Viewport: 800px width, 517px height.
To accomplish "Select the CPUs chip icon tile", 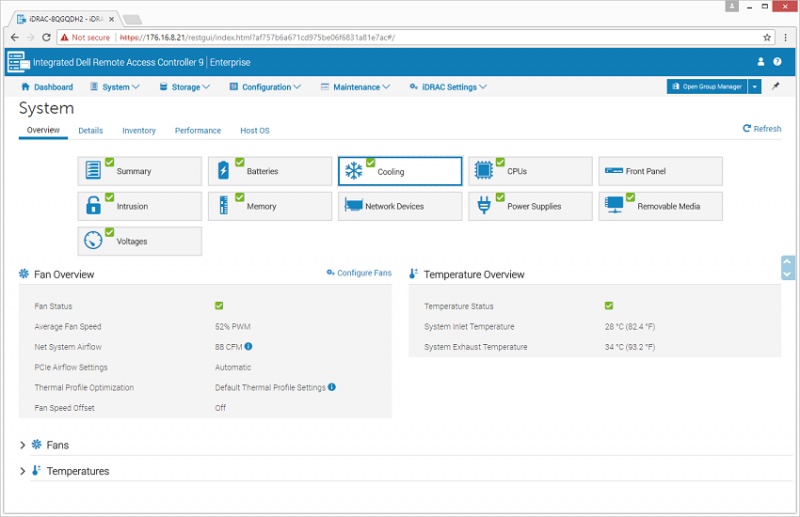I will pyautogui.click(x=483, y=172).
